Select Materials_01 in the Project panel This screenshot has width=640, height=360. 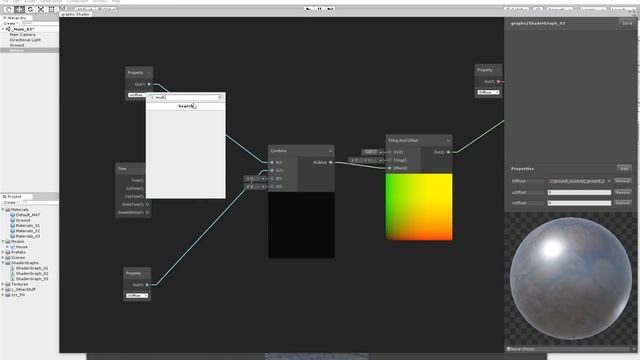pos(28,225)
